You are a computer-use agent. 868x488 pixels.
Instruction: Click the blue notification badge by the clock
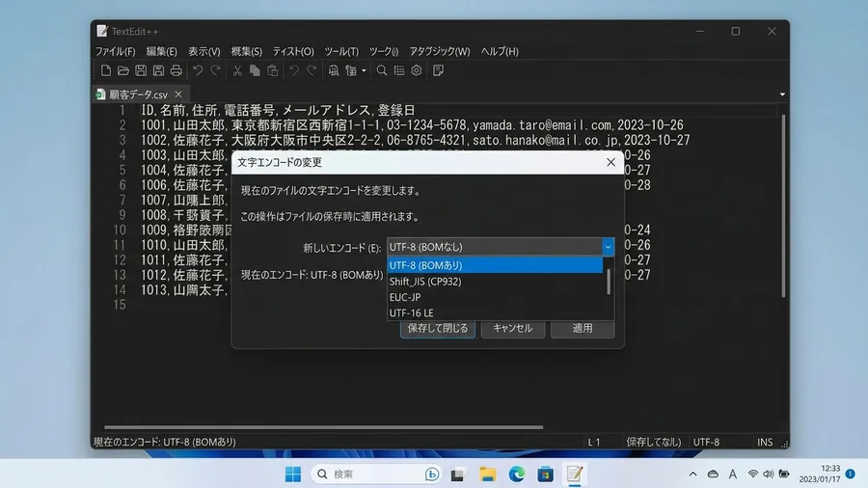point(851,474)
